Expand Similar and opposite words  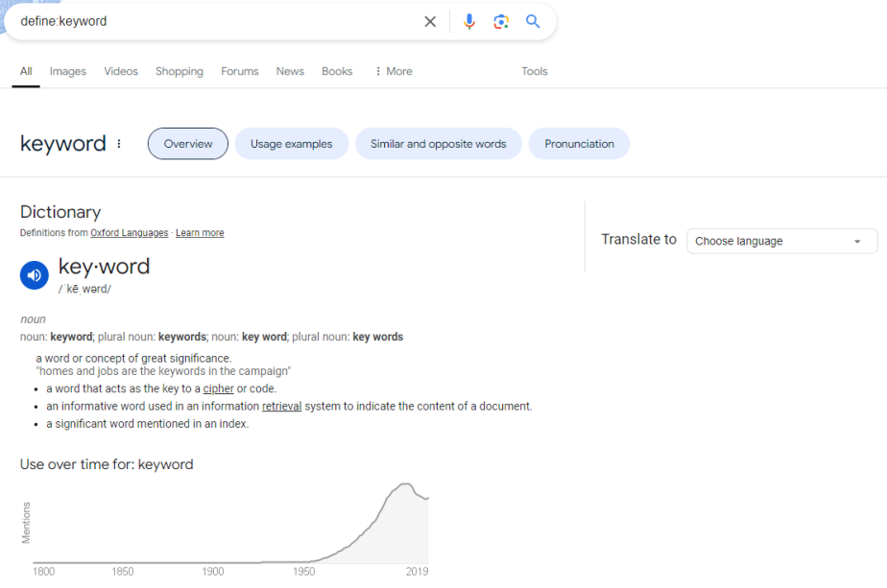click(438, 143)
